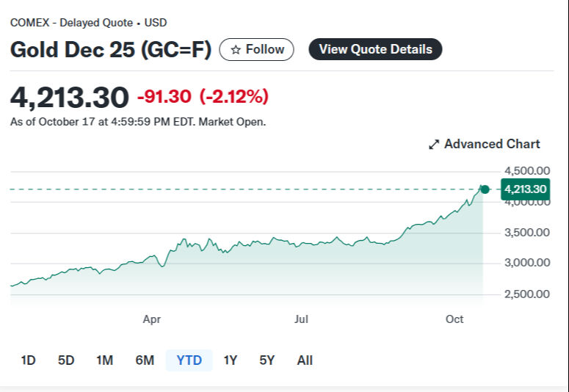
Task: Click the Jul label on time axis
Action: click(301, 319)
